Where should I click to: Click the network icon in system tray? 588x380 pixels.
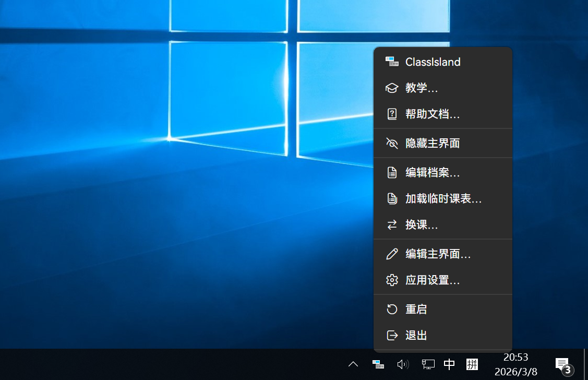[x=428, y=364]
